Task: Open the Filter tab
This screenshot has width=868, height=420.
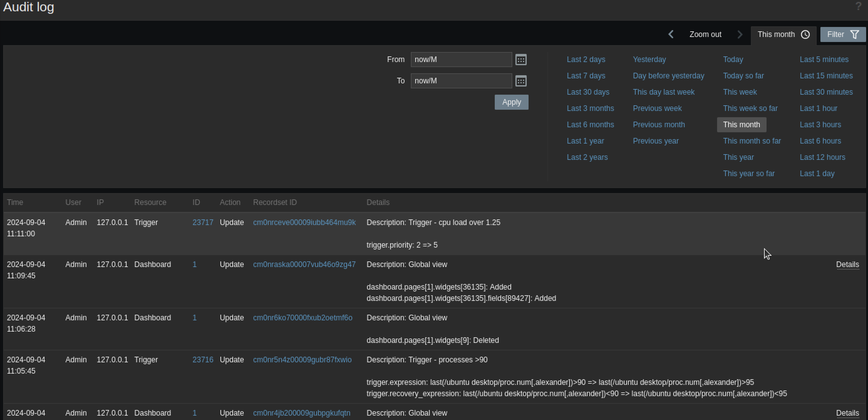Action: click(843, 34)
